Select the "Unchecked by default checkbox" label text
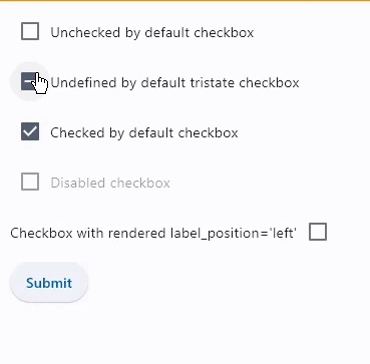This screenshot has height=364, width=370. [152, 33]
